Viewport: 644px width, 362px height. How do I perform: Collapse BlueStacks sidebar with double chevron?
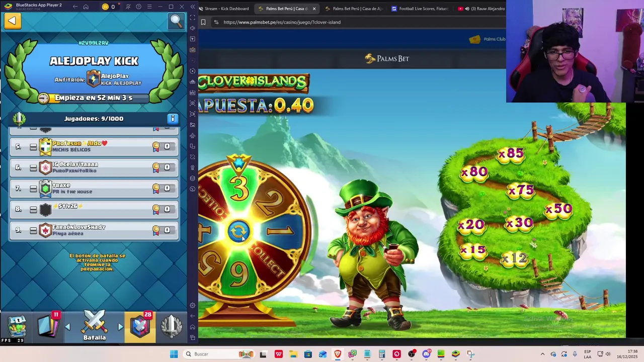[x=193, y=7]
